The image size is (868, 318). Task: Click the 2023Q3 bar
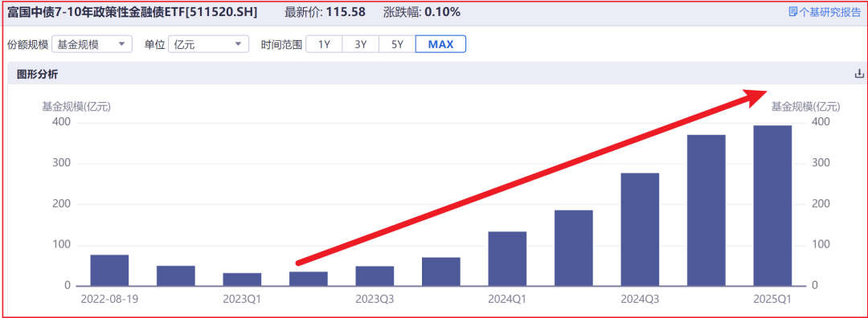click(375, 276)
